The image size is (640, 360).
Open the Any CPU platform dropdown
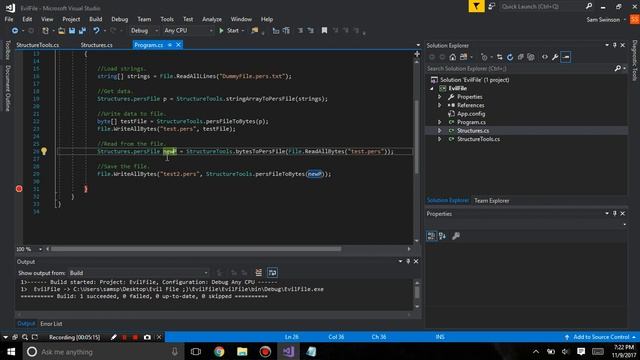pyautogui.click(x=211, y=31)
